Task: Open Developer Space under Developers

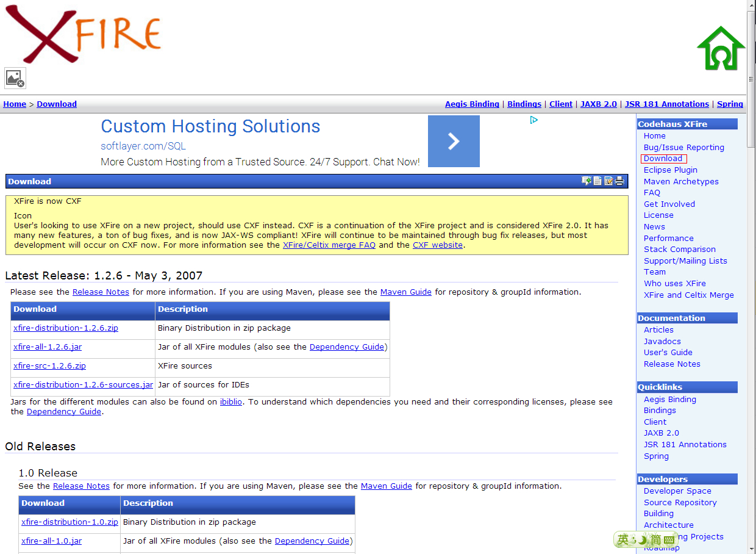Action: coord(677,491)
